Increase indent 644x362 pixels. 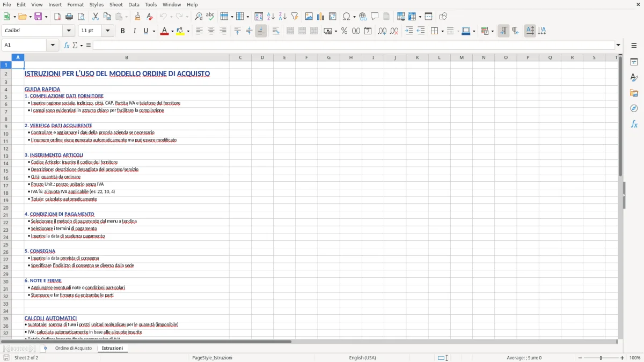pos(409,31)
